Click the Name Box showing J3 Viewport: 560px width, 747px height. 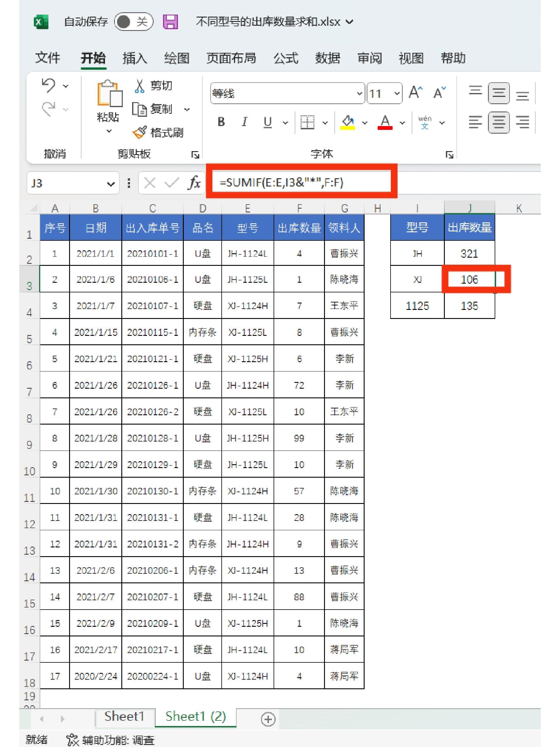pyautogui.click(x=67, y=183)
